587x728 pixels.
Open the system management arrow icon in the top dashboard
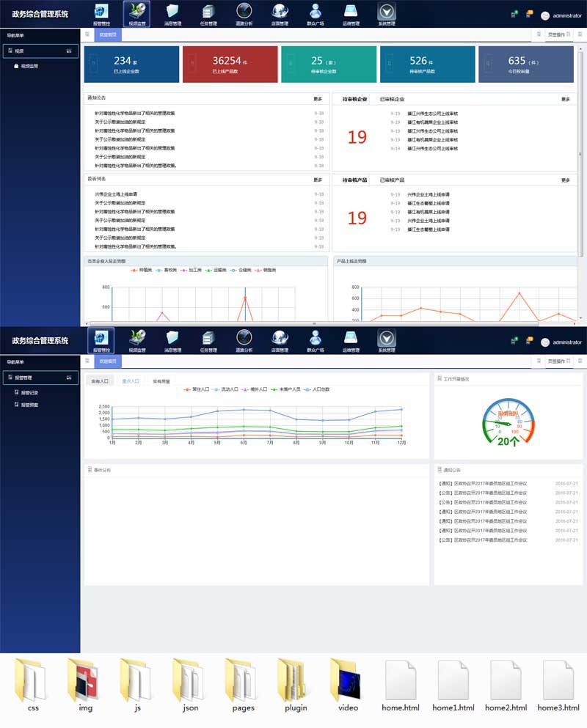tap(387, 14)
